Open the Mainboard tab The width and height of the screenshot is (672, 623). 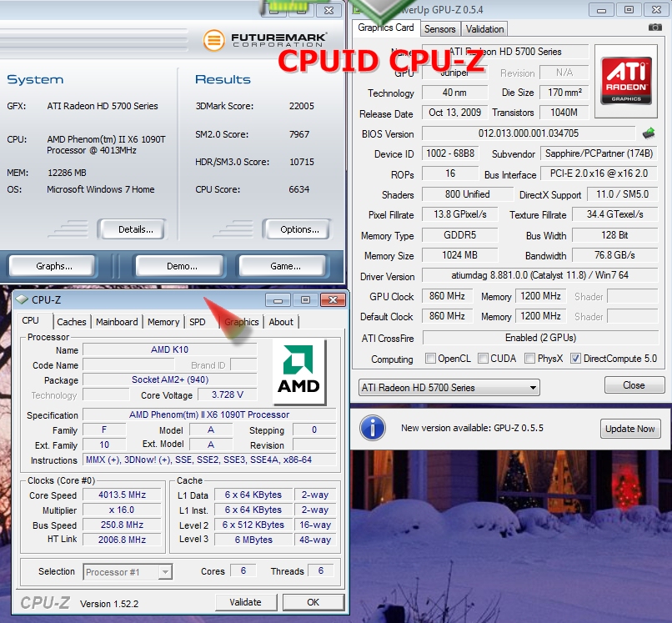tap(117, 322)
